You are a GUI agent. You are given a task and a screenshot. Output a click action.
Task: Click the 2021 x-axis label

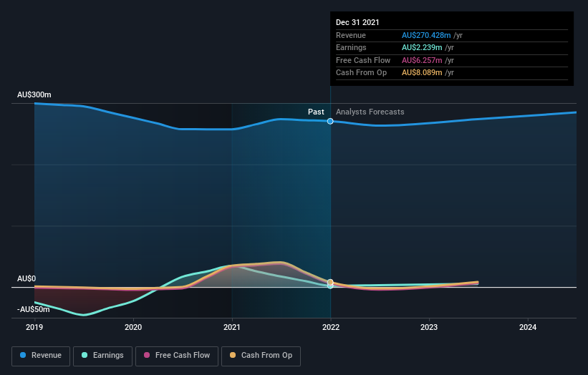232,328
